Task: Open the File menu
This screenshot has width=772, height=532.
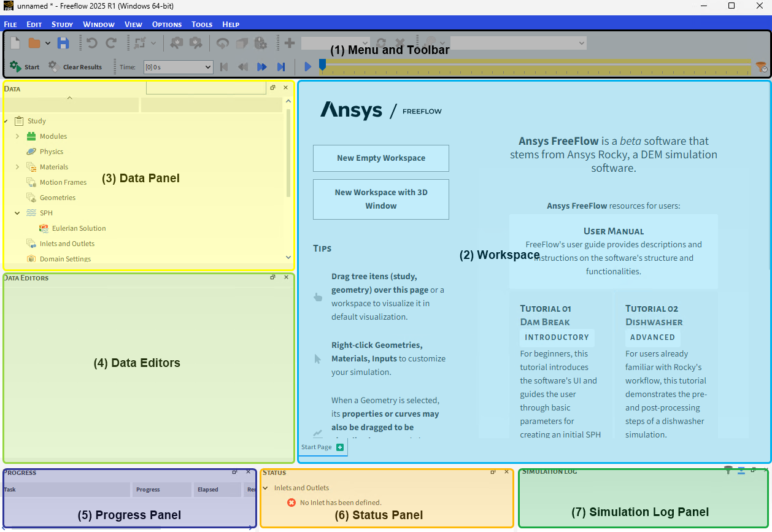Action: 10,24
